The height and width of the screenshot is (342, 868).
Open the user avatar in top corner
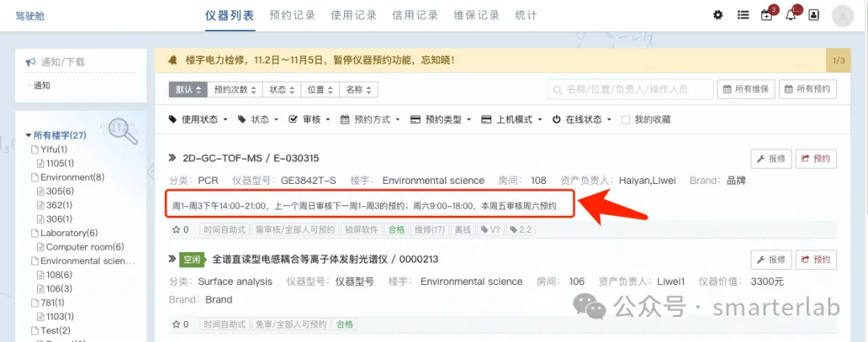click(x=842, y=15)
